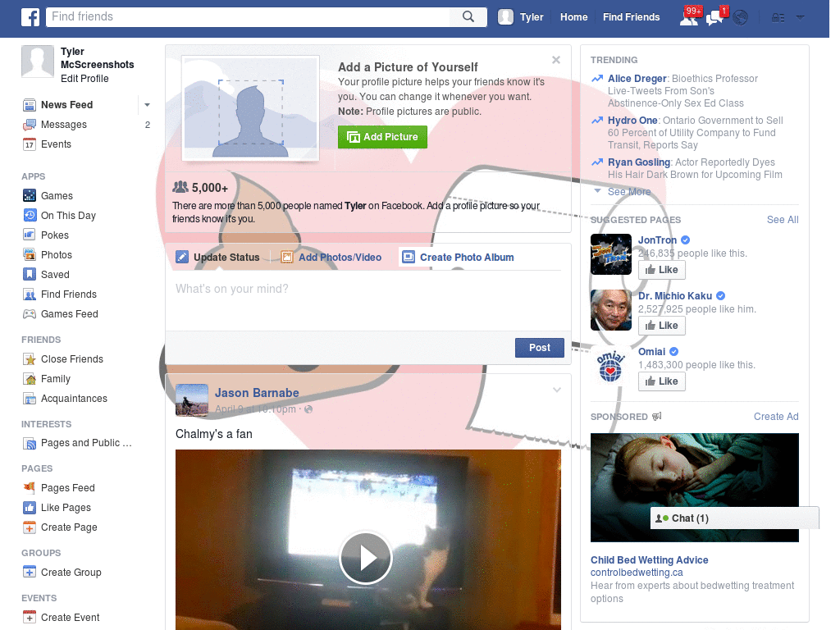840x630 pixels.
Task: Open Tyler profile link in top bar
Action: [532, 17]
